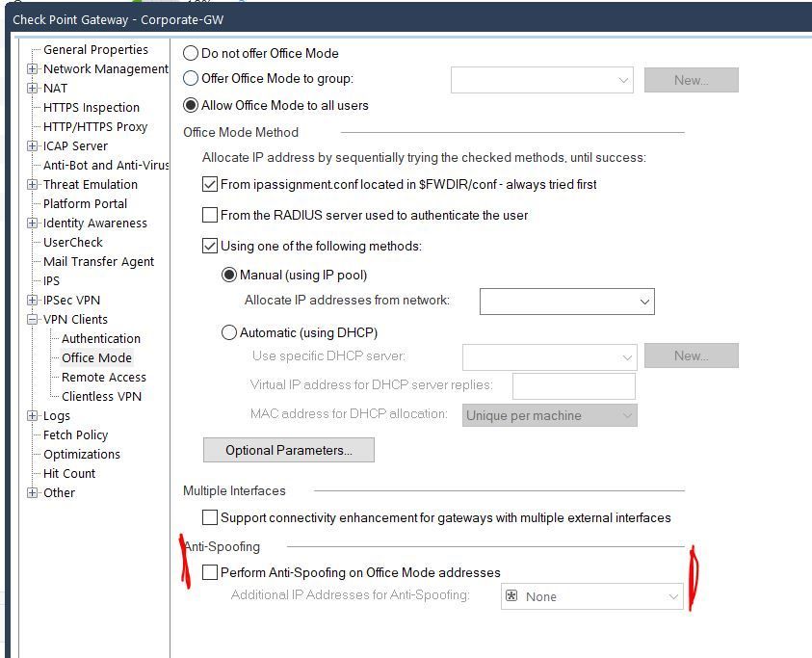Screen dimensions: 812x658
Task: Select Authentication under VPN Clients
Action: pos(101,339)
